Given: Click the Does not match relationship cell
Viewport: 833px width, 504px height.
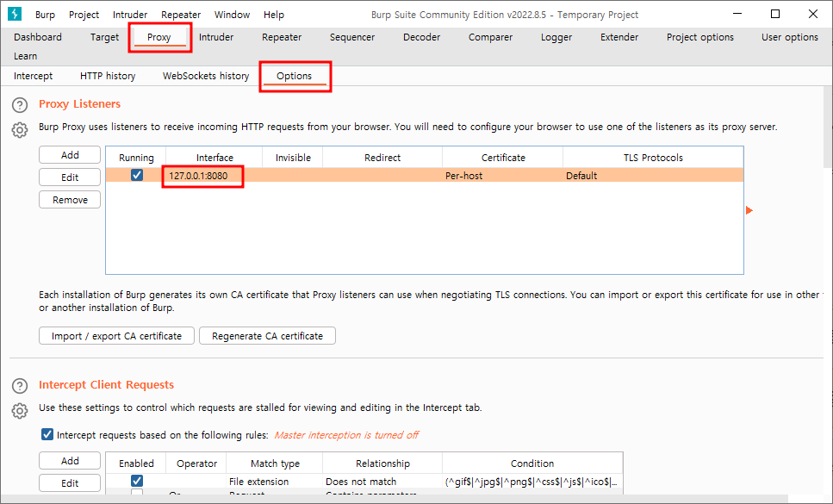Looking at the screenshot, I should coord(382,481).
